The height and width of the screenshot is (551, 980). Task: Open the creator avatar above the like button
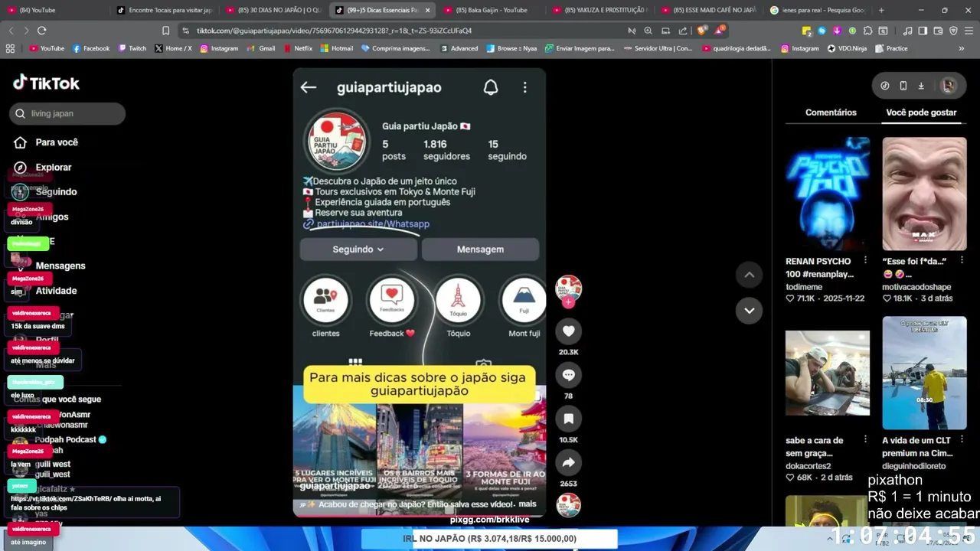click(x=568, y=289)
